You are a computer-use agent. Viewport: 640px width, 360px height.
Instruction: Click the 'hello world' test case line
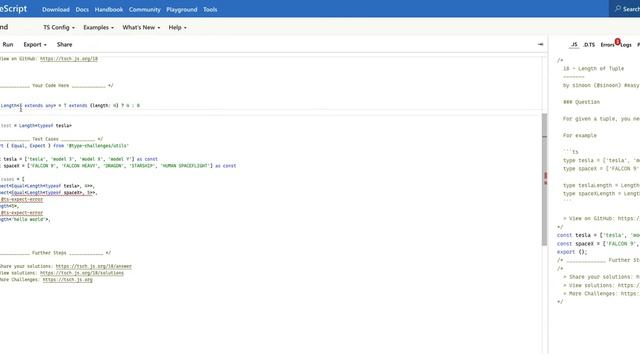[x=25, y=219]
